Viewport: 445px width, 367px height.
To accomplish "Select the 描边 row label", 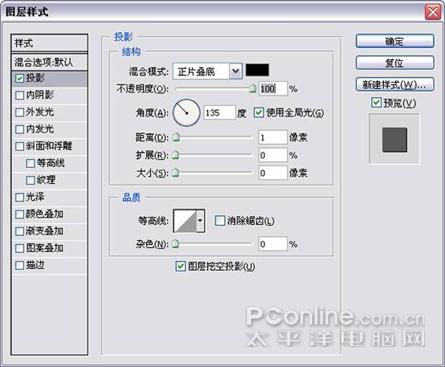I will 35,265.
